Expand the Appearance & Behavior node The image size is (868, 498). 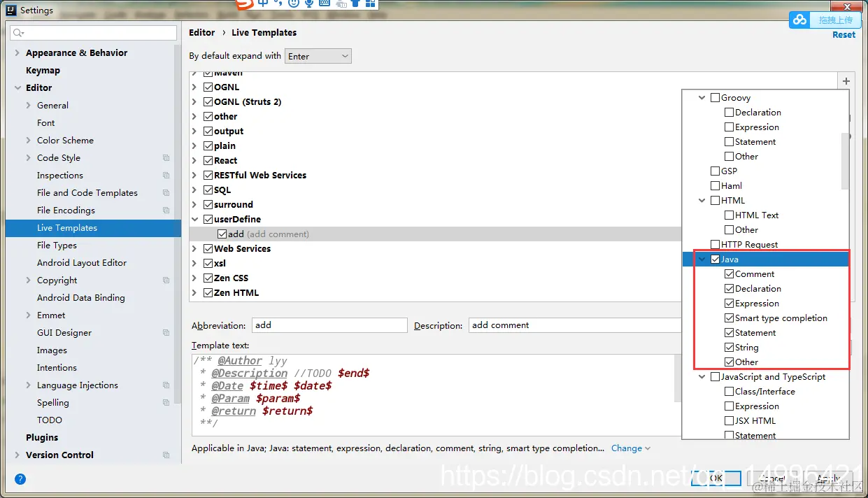coord(17,53)
